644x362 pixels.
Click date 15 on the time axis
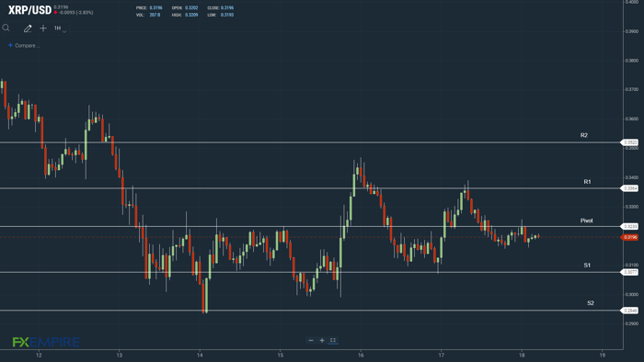click(x=280, y=355)
